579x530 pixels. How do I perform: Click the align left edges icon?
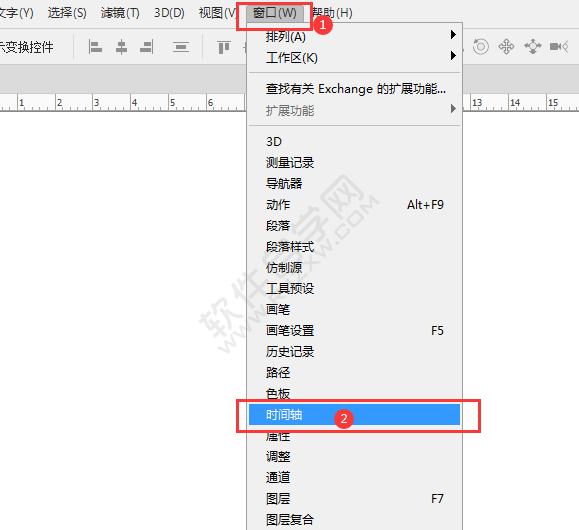[95, 47]
